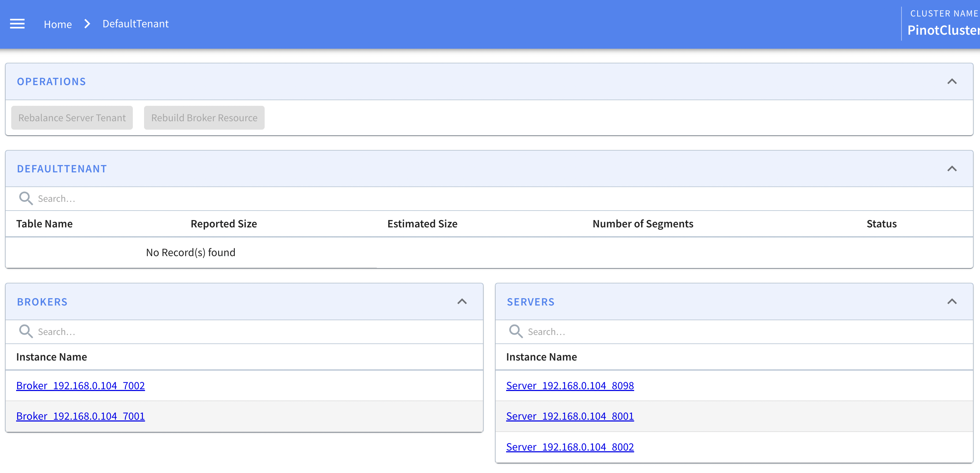Collapse the DefaultTenant section
Viewport: 980px width, 473px height.
pyautogui.click(x=952, y=169)
